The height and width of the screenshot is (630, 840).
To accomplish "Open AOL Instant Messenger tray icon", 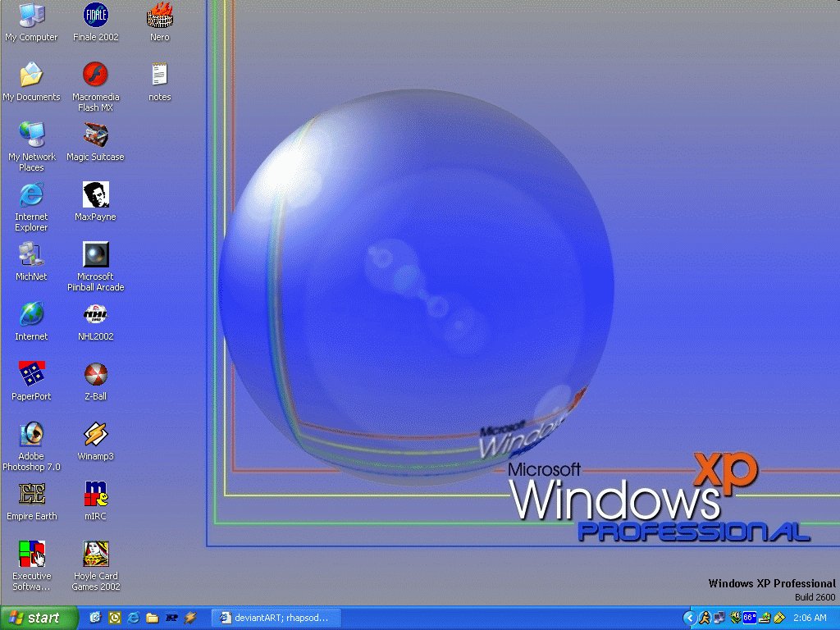I will 705,618.
